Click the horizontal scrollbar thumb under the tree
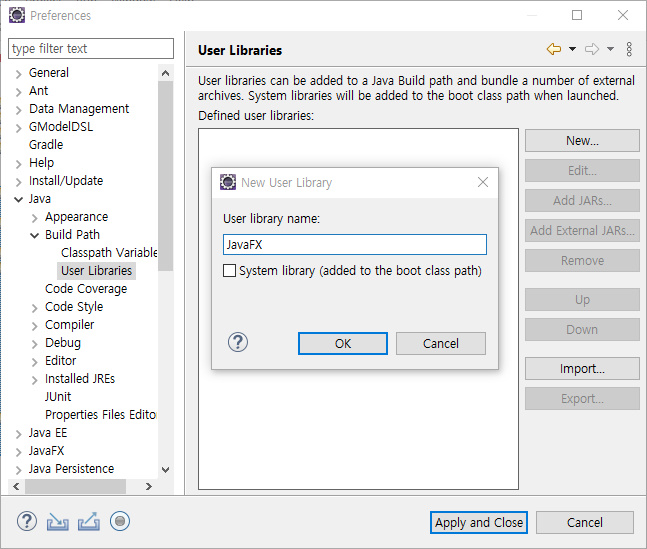The image size is (647, 549). point(76,487)
